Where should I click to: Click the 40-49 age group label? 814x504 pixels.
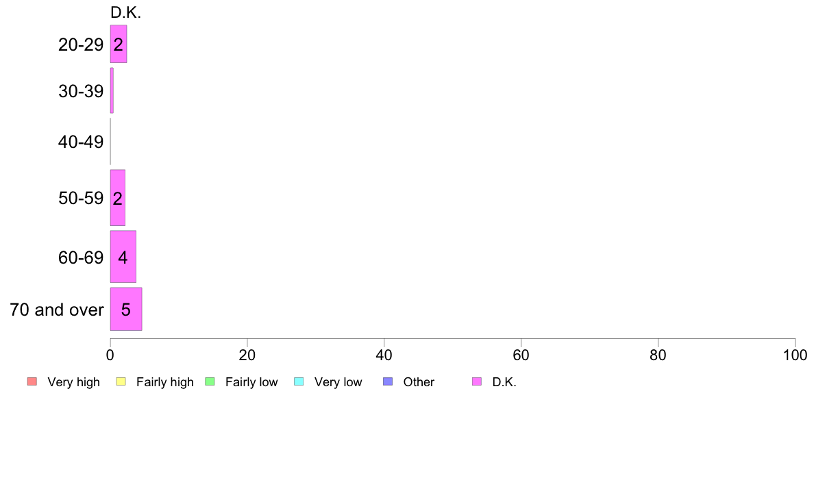pos(81,142)
